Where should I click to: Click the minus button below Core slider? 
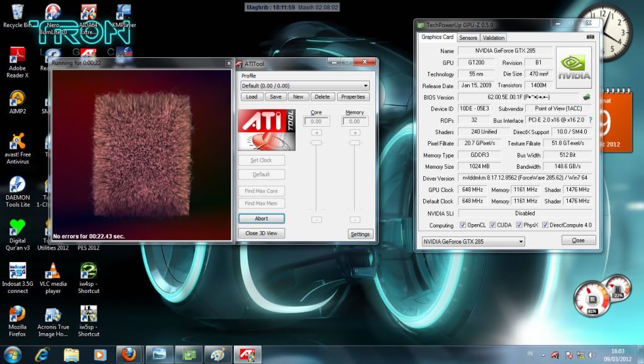(316, 220)
